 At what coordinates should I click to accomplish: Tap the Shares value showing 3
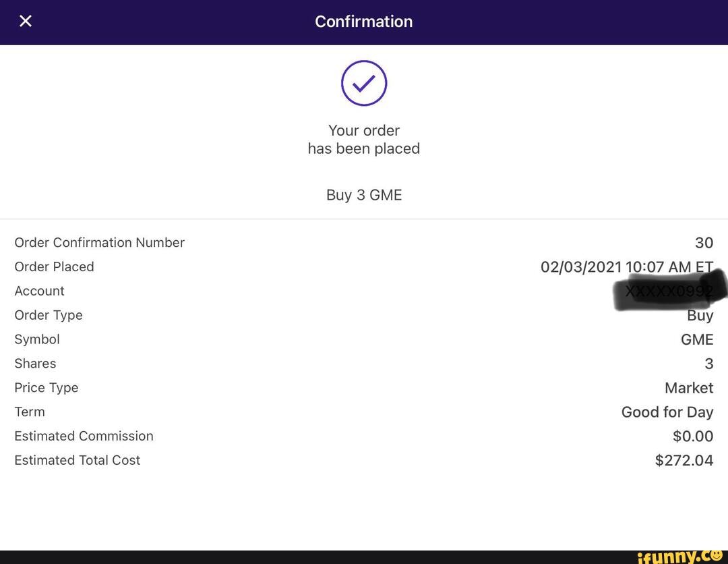point(709,364)
